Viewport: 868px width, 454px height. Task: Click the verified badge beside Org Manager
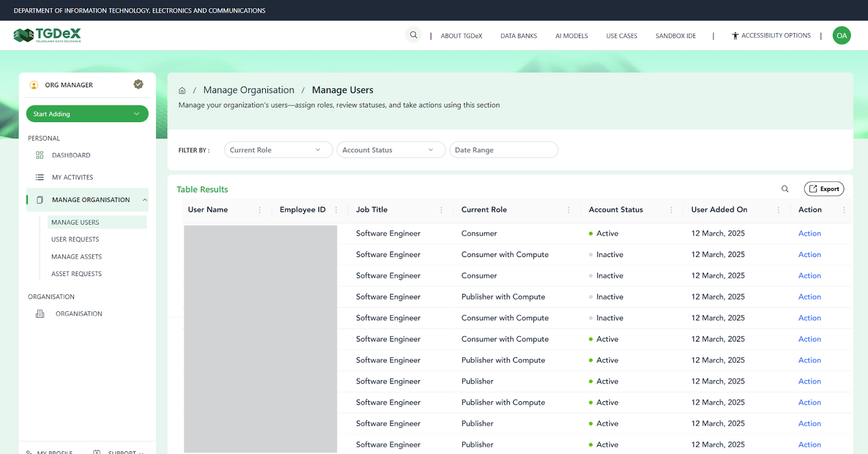click(x=138, y=84)
